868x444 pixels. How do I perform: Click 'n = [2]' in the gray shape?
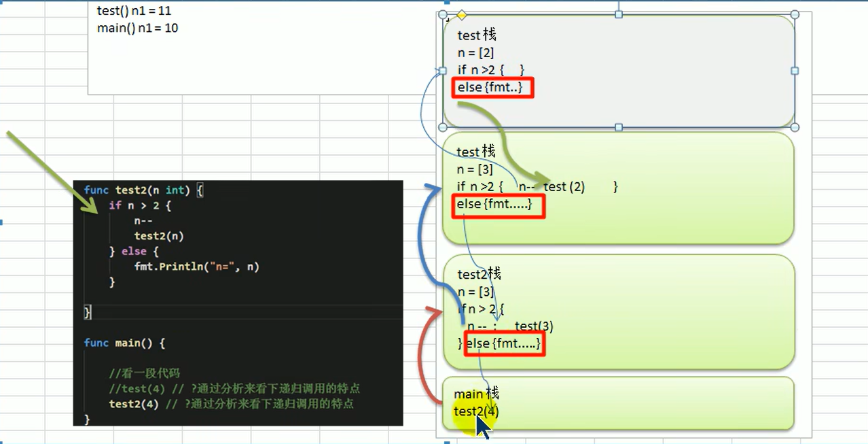tap(475, 52)
